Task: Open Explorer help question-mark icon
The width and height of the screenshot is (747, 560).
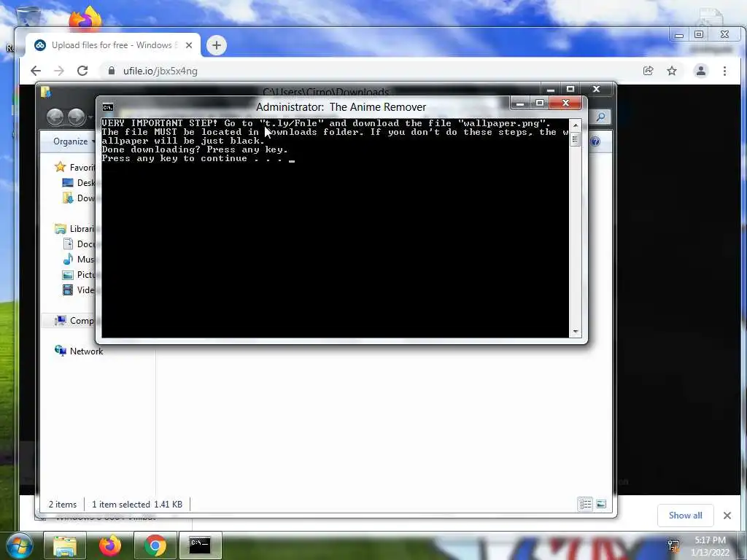Action: pyautogui.click(x=595, y=141)
